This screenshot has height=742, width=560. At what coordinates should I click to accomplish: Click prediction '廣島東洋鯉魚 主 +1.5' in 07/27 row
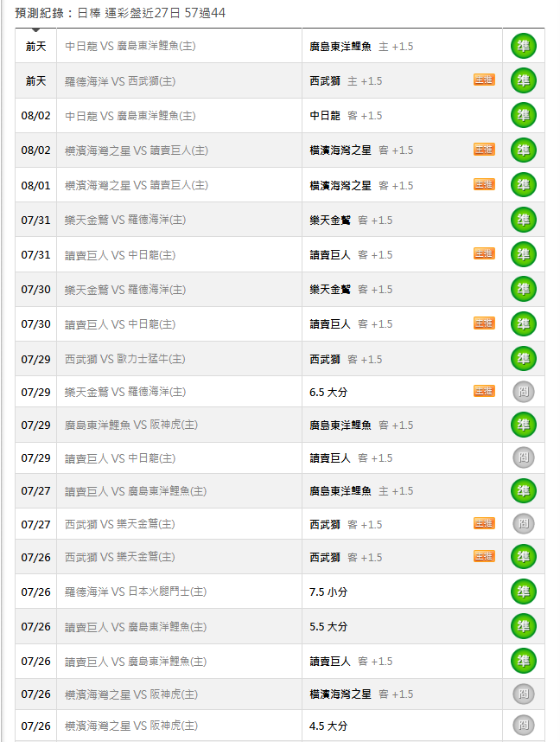coord(361,491)
